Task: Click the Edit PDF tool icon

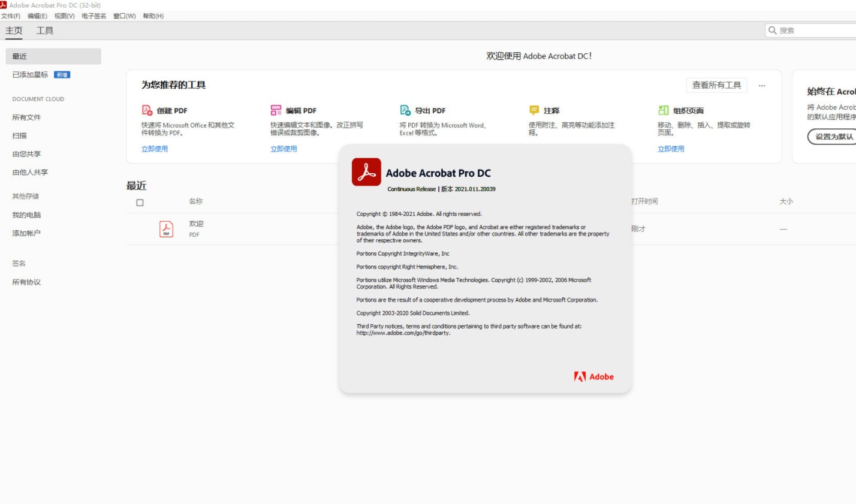Action: point(276,110)
